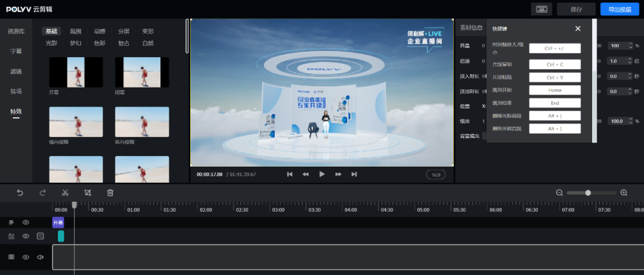The width and height of the screenshot is (644, 275).
Task: Delete selected clip with trash icon
Action: [110, 192]
